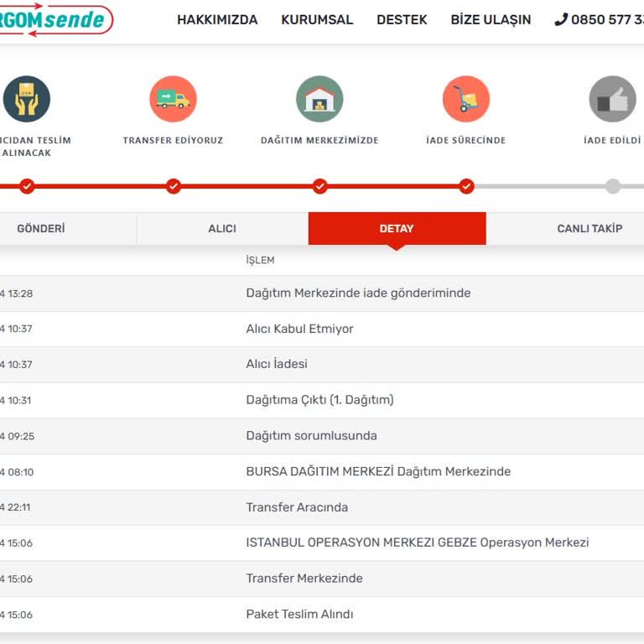The height and width of the screenshot is (644, 644).
Task: Select 'Alıcı İadesi' row
Action: click(322, 364)
